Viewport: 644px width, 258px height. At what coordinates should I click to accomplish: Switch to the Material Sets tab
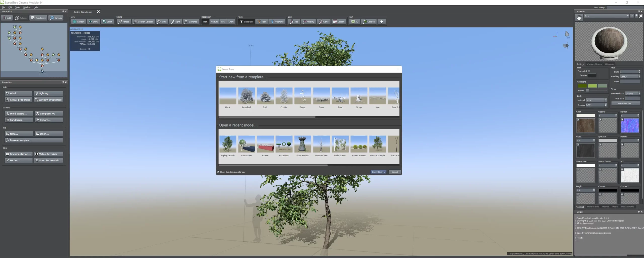[593, 207]
